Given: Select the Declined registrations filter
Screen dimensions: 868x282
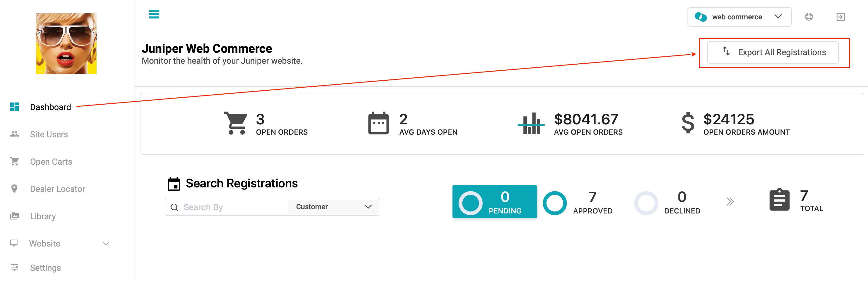Looking at the screenshot, I should coord(667,202).
